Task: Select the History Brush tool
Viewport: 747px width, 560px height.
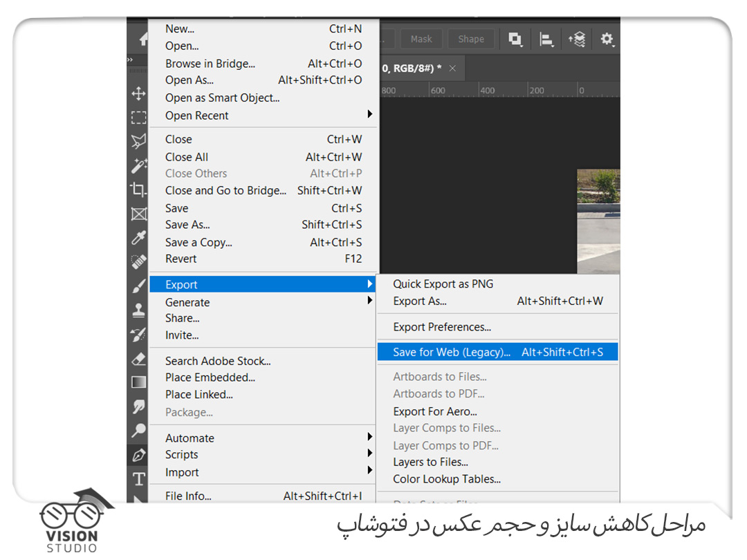Action: click(x=138, y=335)
